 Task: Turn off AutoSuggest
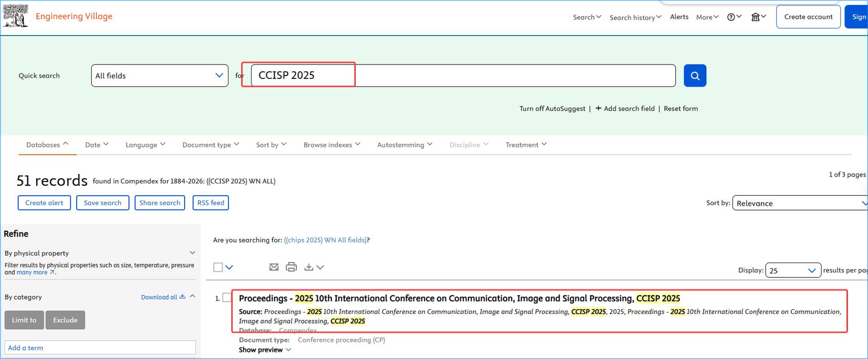(552, 109)
